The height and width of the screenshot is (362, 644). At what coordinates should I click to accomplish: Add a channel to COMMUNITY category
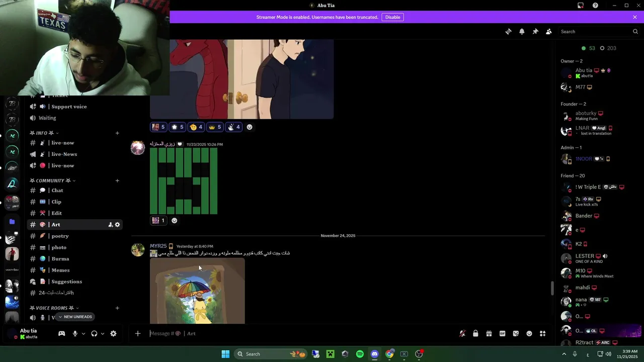point(117,180)
